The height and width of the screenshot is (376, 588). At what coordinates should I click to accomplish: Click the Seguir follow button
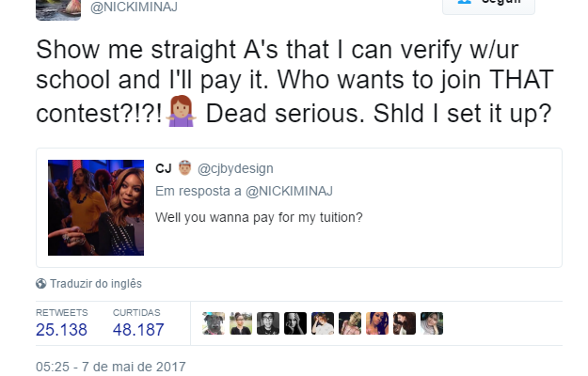tap(488, 6)
